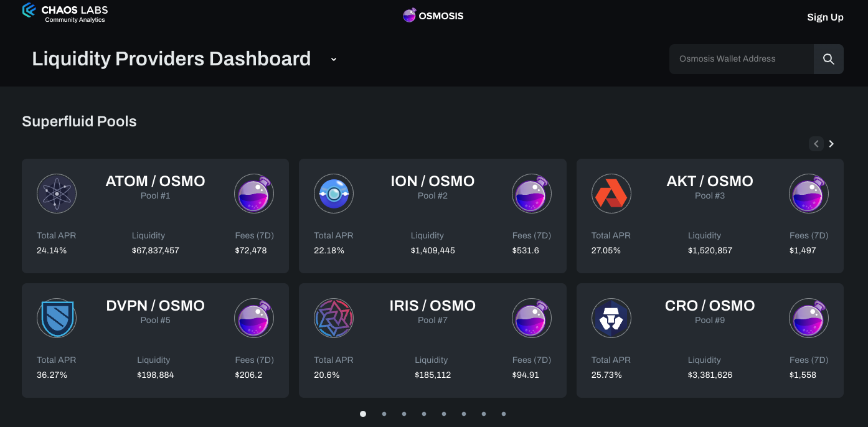Image resolution: width=868 pixels, height=427 pixels.
Task: Click the $206.2 fees value
Action: click(x=248, y=375)
